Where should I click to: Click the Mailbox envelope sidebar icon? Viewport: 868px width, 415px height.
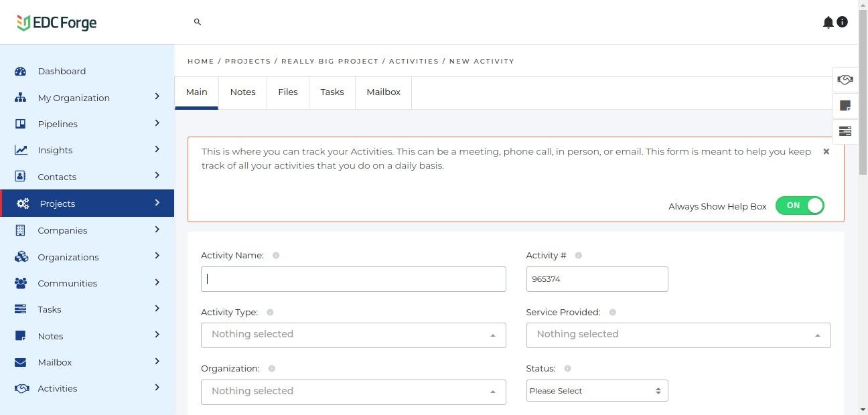(x=21, y=362)
